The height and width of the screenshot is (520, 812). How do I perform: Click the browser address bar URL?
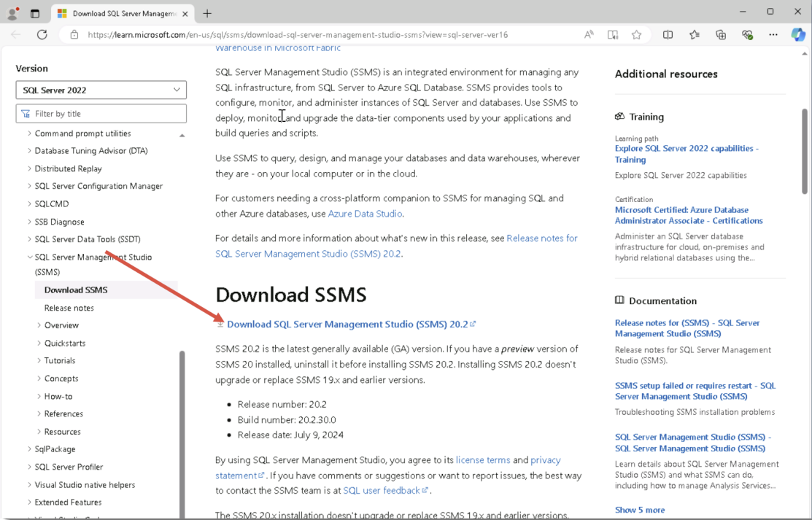297,35
